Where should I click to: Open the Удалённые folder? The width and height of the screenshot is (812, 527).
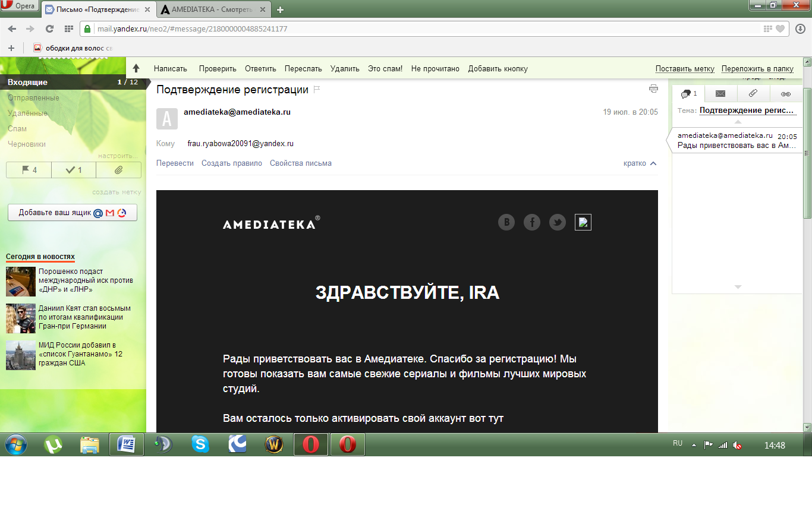tap(27, 113)
